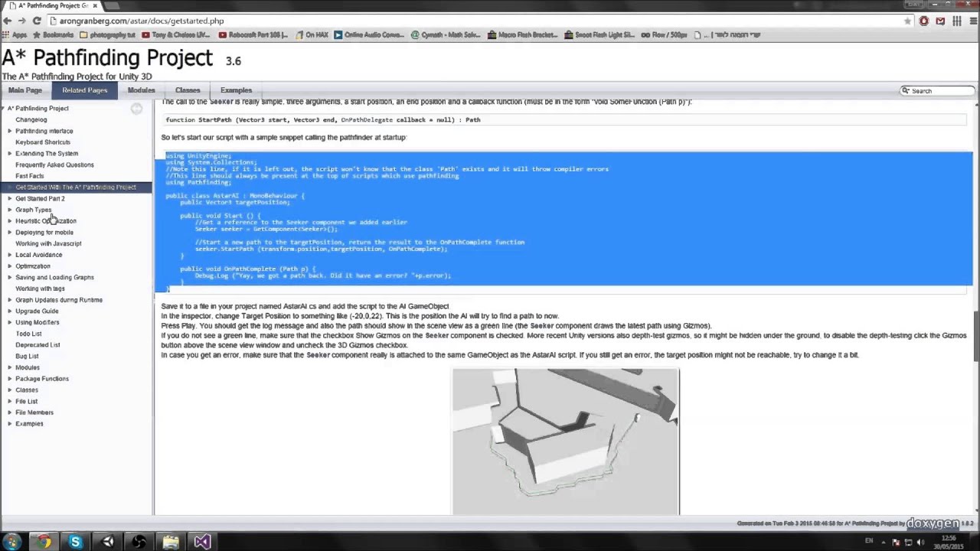Expand Extending The System node

[10, 153]
